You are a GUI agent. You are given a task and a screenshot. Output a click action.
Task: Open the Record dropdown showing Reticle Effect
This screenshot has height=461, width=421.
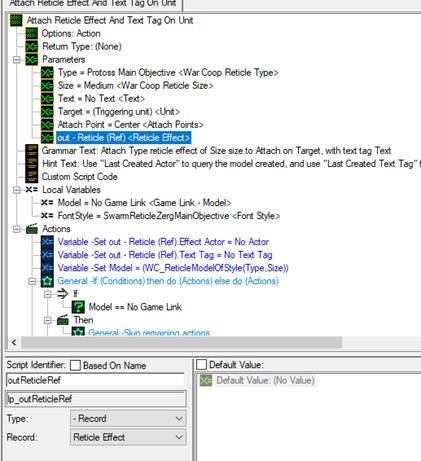[x=128, y=437]
